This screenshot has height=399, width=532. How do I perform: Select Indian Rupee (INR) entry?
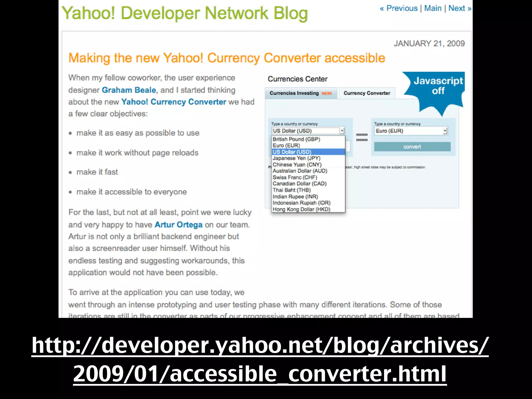295,197
